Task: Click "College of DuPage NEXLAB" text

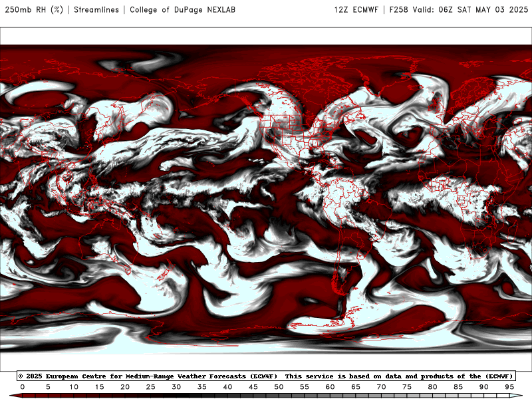Action: (182, 10)
